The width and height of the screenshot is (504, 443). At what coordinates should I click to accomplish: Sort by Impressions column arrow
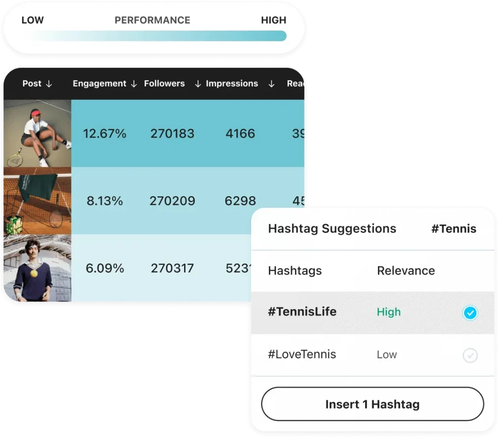point(271,84)
